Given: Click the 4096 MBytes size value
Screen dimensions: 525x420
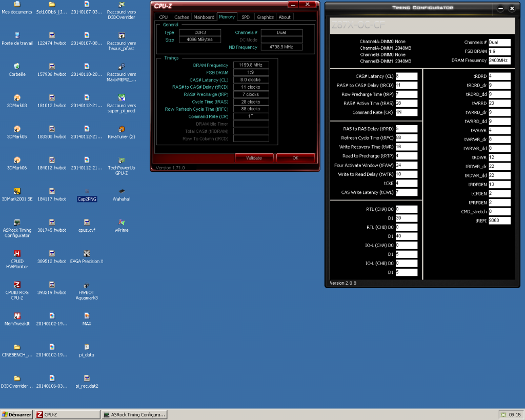Looking at the screenshot, I should pyautogui.click(x=200, y=39).
